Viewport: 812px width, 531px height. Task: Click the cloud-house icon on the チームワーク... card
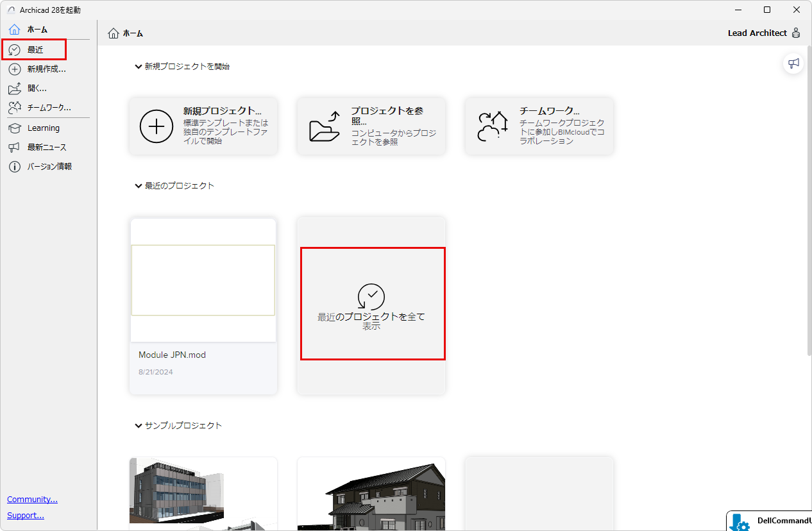[493, 126]
